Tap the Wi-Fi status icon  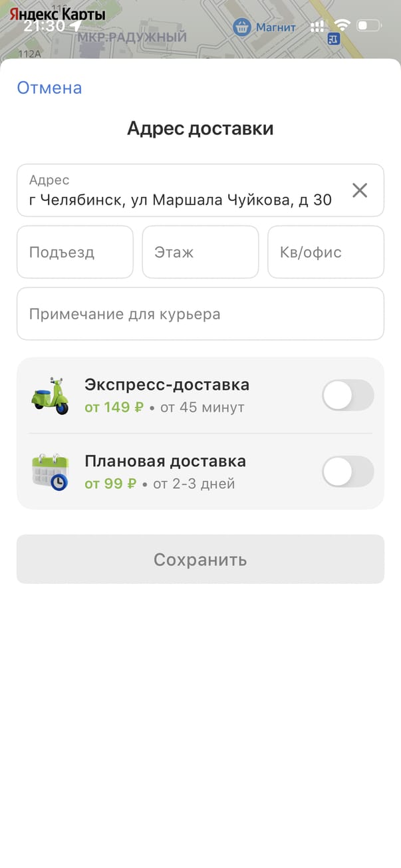click(342, 26)
